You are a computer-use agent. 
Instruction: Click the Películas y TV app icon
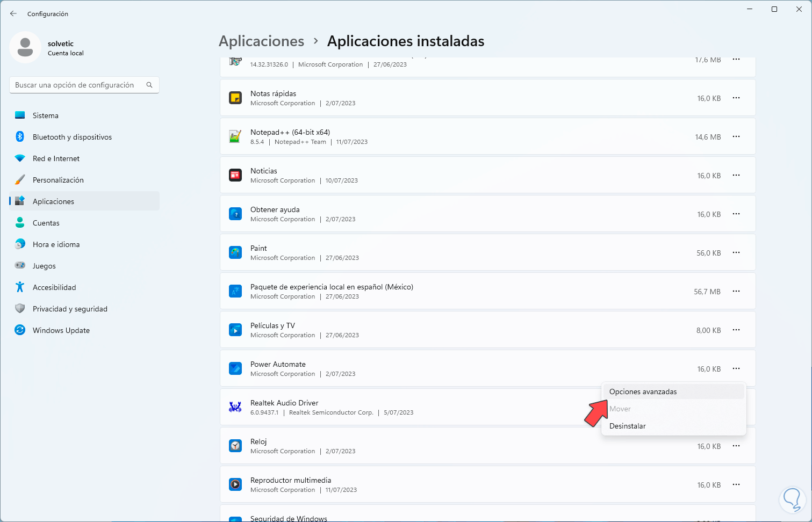[x=235, y=330]
